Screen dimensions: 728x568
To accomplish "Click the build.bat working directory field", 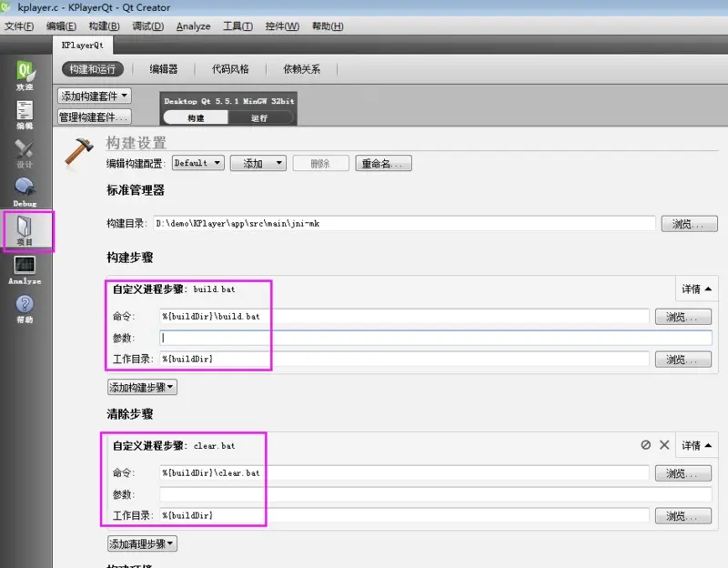I will (x=404, y=359).
